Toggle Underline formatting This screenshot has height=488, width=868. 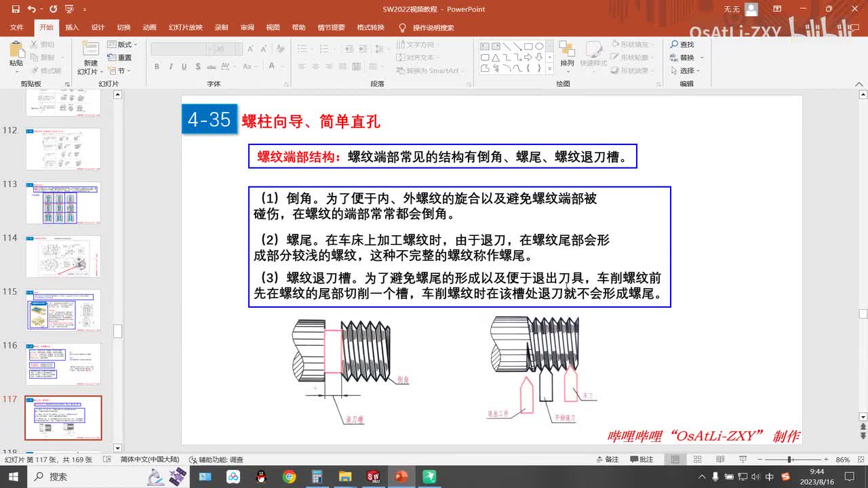pos(184,66)
